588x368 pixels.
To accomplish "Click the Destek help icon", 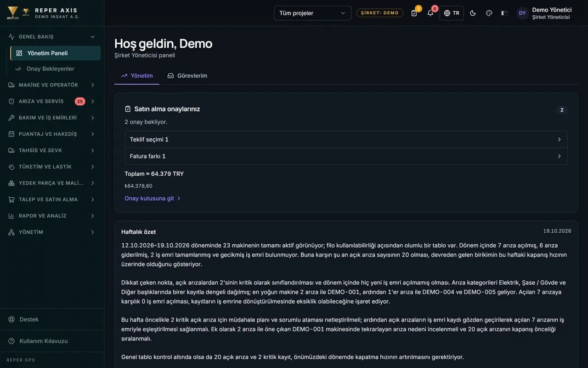I will 11,319.
